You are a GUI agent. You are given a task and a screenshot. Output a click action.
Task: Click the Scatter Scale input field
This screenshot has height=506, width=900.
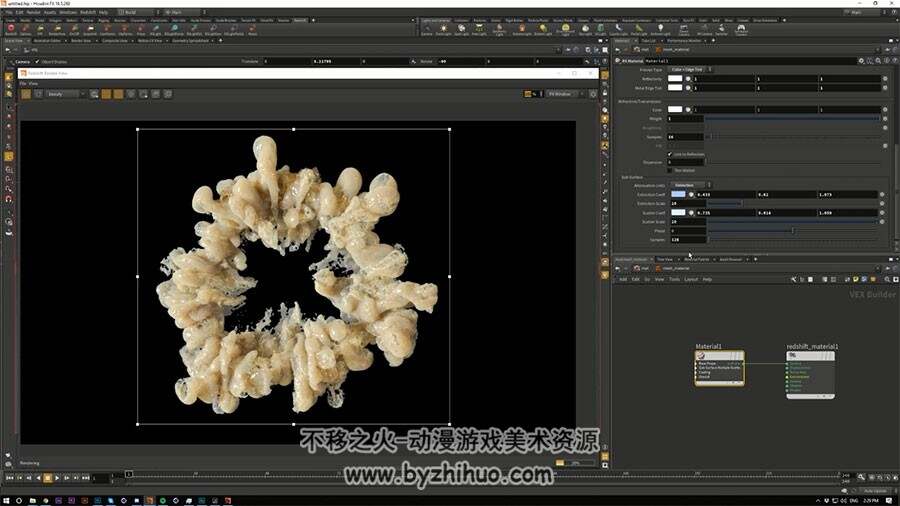(x=688, y=222)
